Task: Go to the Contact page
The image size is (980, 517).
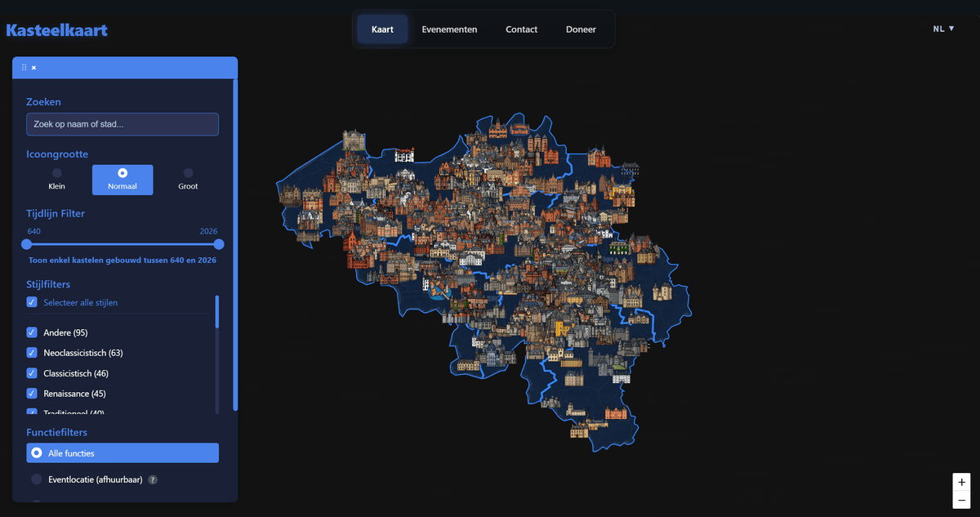Action: (521, 29)
